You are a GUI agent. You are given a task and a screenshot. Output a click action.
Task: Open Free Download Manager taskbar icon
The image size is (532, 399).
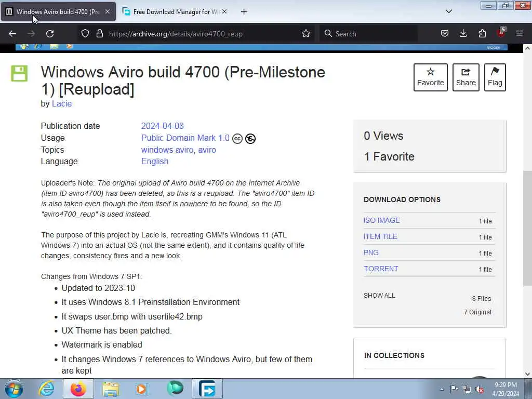click(207, 389)
